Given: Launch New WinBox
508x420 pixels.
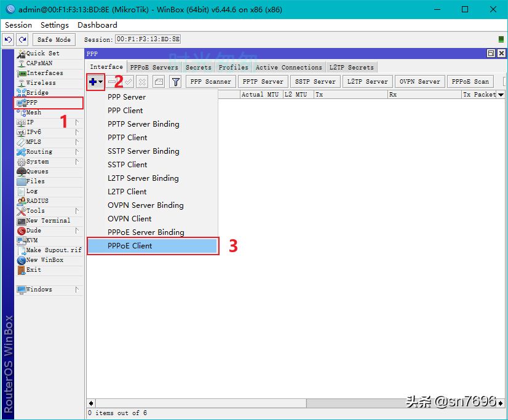Looking at the screenshot, I should click(x=49, y=260).
